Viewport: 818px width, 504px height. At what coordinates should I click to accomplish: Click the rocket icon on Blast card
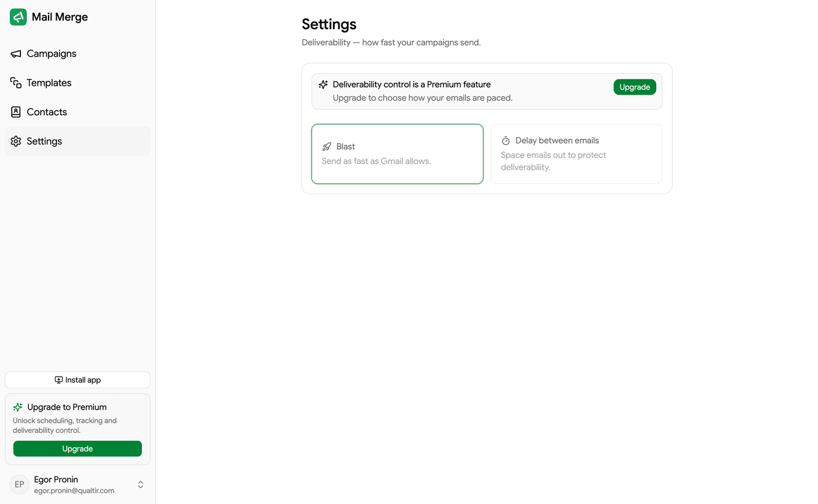tap(327, 147)
